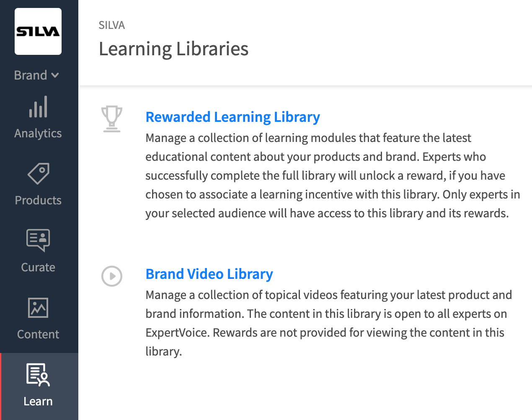Open the Analytics bar chart icon
The width and height of the screenshot is (532, 420).
[38, 107]
